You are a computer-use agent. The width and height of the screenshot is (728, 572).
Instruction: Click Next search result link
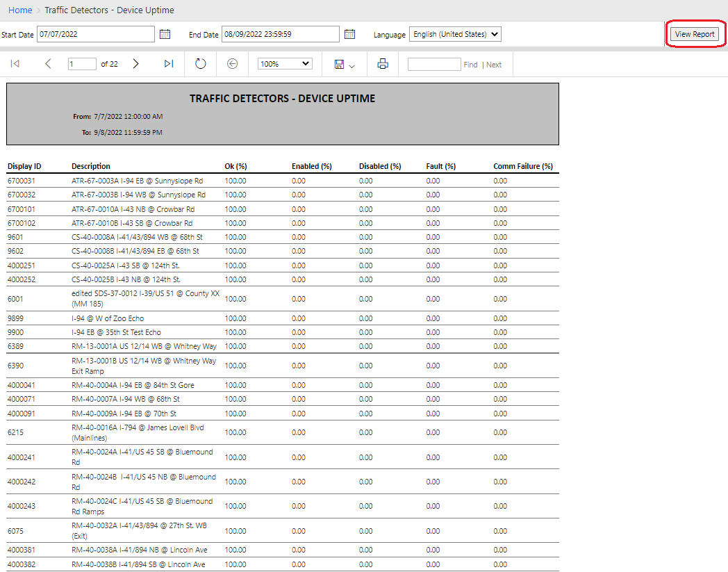point(493,65)
